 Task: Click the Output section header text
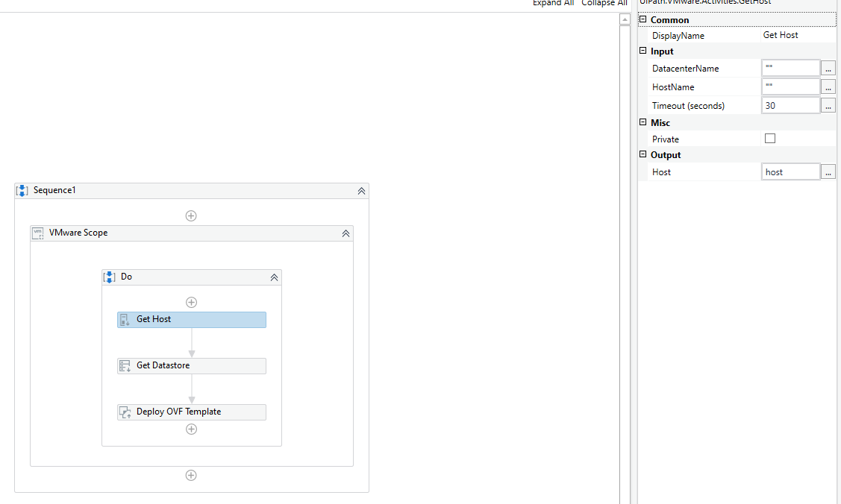[666, 155]
